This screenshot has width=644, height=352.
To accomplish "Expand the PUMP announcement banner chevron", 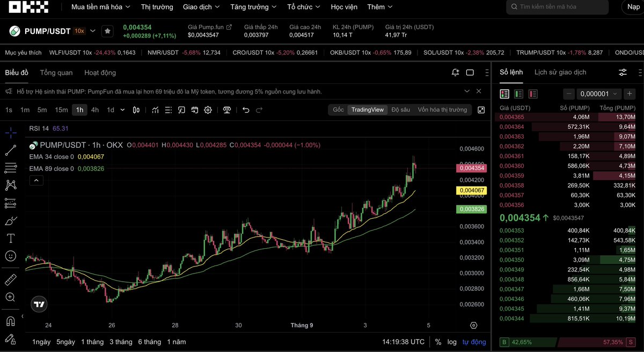I will 467,91.
